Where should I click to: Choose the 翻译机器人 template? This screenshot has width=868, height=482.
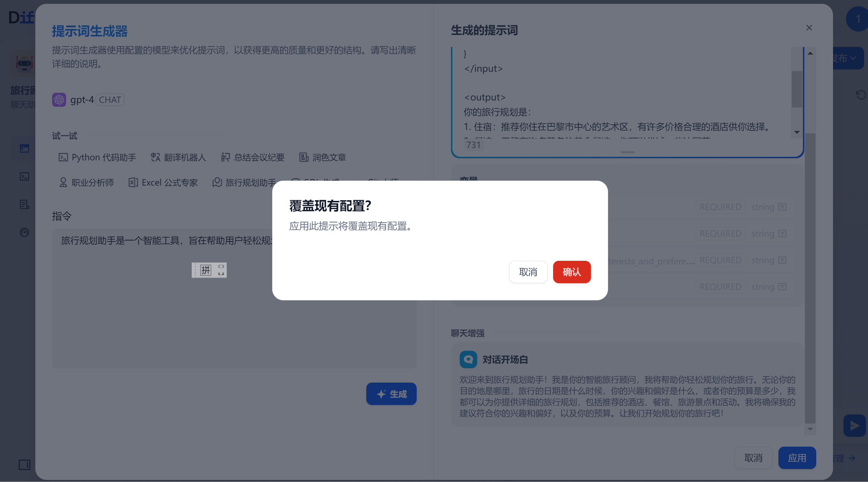point(178,158)
